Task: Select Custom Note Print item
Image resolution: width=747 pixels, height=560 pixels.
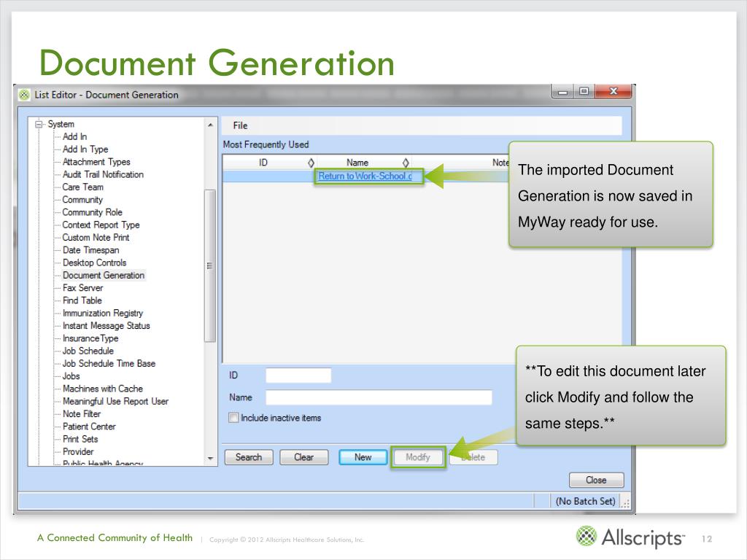Action: coord(96,238)
